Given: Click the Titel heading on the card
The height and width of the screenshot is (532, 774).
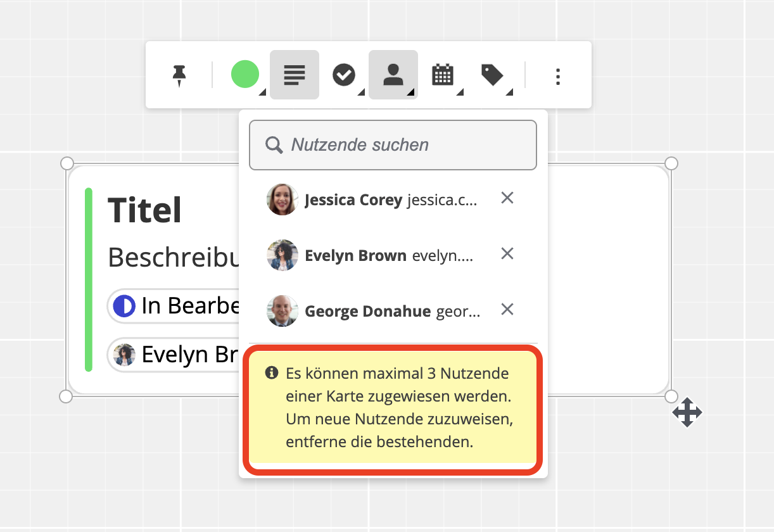Looking at the screenshot, I should [145, 210].
